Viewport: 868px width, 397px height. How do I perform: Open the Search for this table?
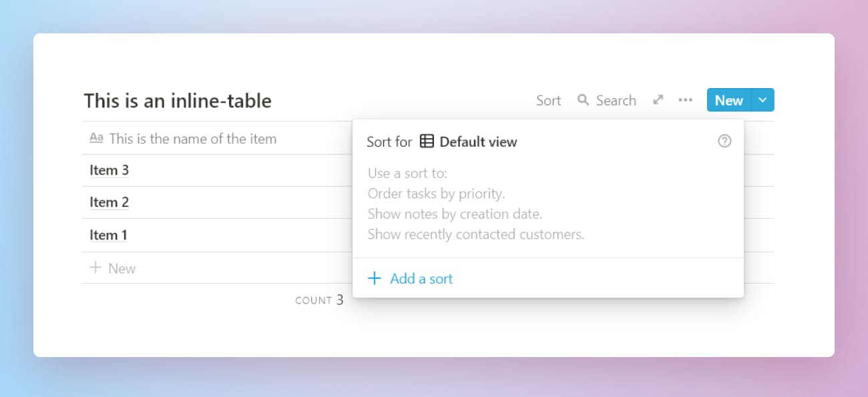(606, 100)
